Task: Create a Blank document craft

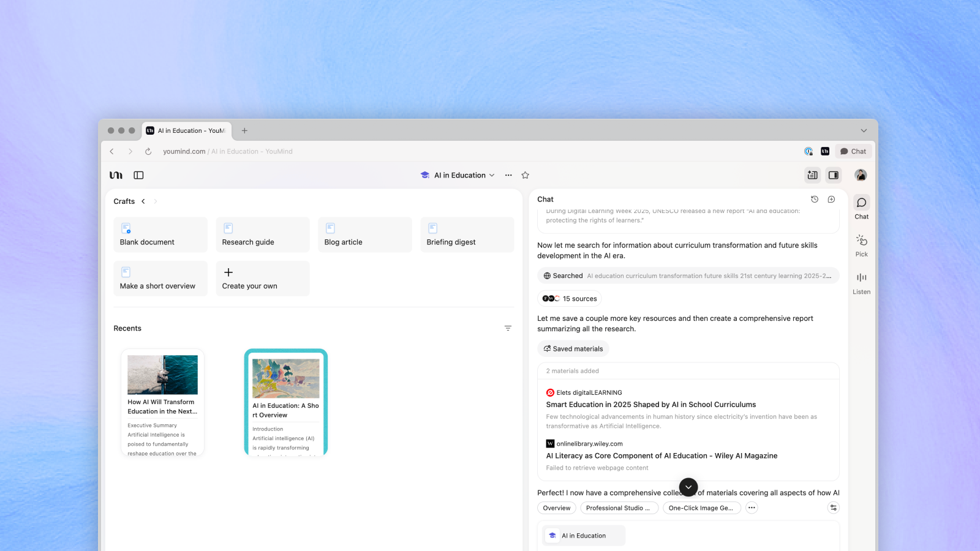Action: 160,235
